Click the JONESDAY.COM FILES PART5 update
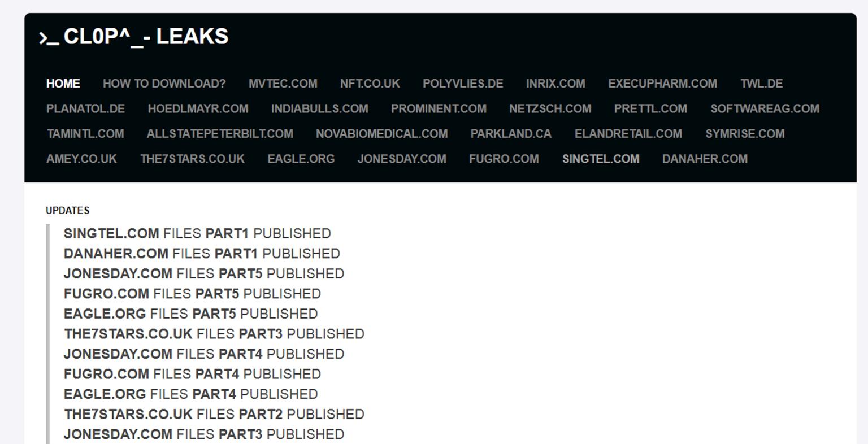868x444 pixels. [203, 273]
